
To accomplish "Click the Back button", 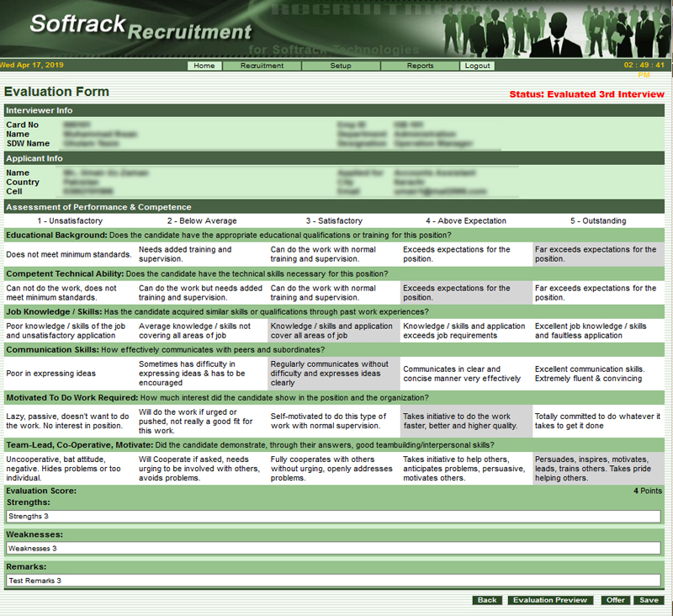I will click(486, 600).
